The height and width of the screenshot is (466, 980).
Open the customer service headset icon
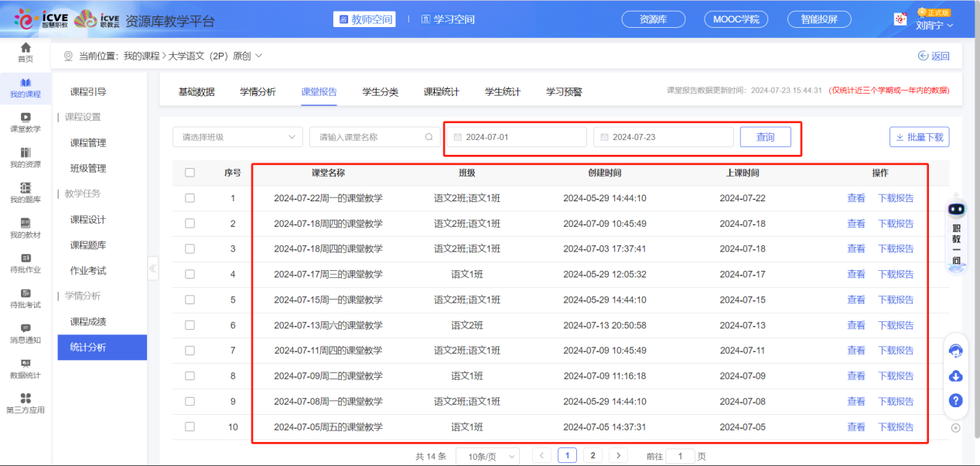[x=956, y=351]
